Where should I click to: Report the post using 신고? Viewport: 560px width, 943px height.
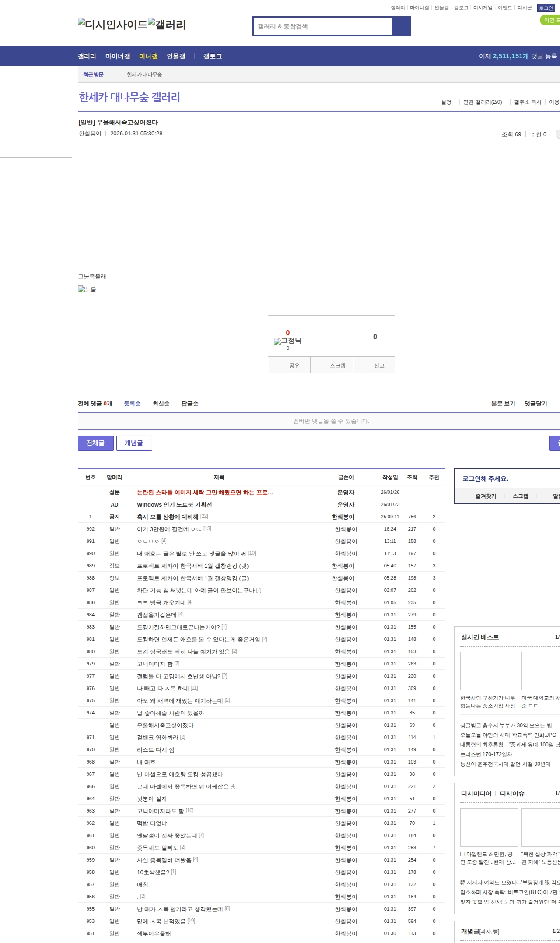coord(379,366)
